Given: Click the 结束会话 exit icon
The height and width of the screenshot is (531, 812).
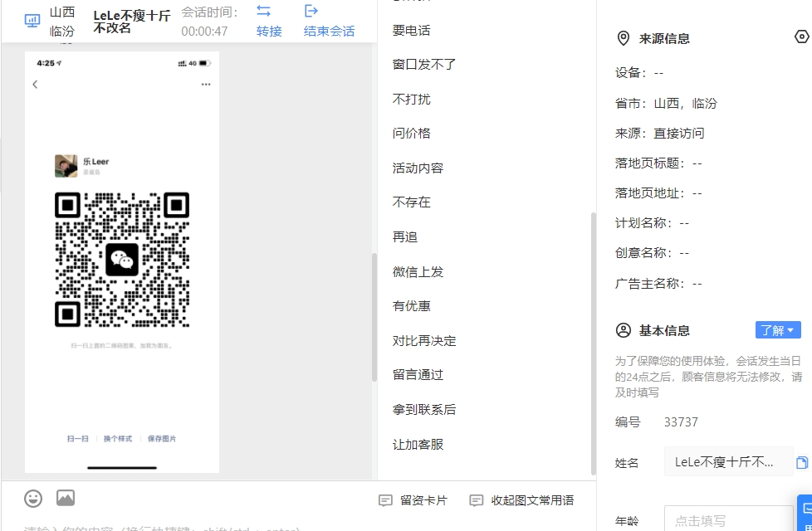Looking at the screenshot, I should (311, 11).
